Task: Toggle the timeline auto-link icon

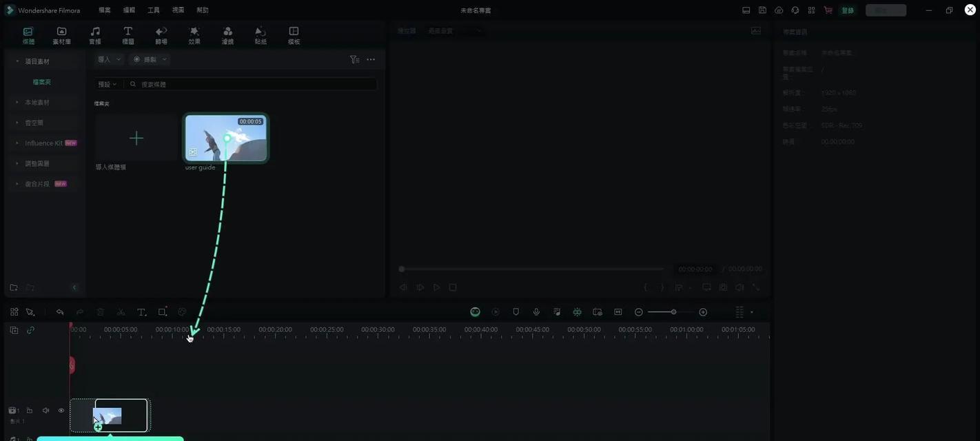Action: pyautogui.click(x=30, y=330)
